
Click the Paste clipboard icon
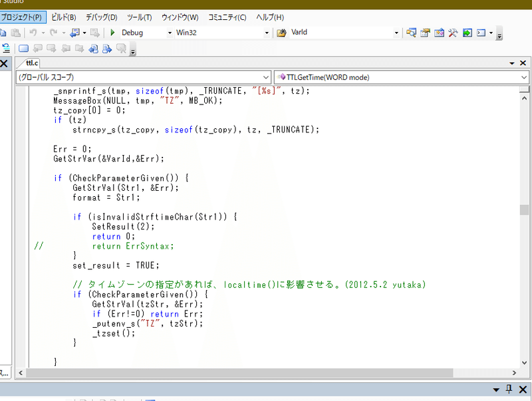[15, 33]
